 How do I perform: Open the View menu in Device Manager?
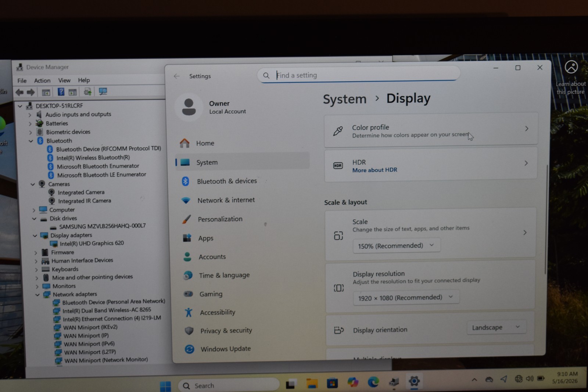tap(64, 80)
